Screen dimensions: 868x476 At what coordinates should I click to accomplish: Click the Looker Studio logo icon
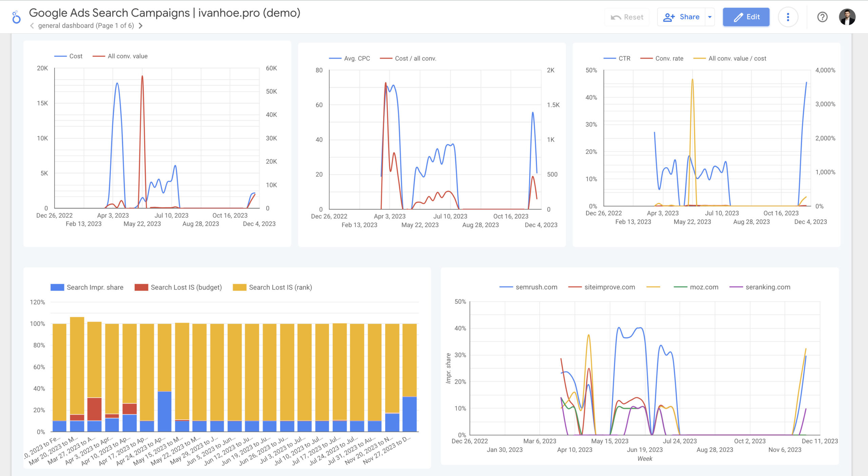tap(16, 17)
